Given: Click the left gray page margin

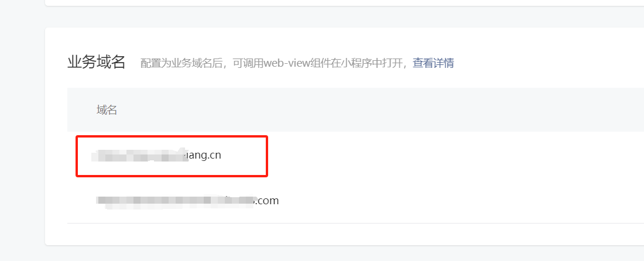Looking at the screenshot, I should [x=22, y=130].
